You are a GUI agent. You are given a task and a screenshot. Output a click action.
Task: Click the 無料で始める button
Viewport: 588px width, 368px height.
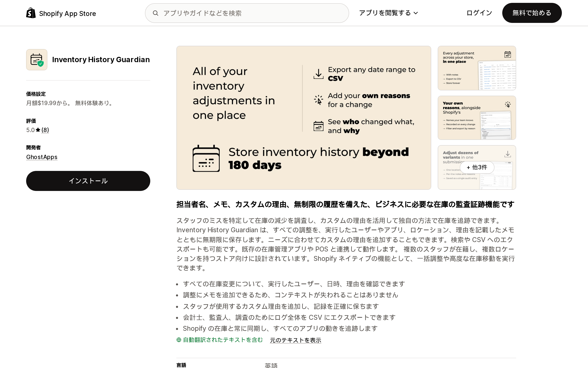click(532, 13)
